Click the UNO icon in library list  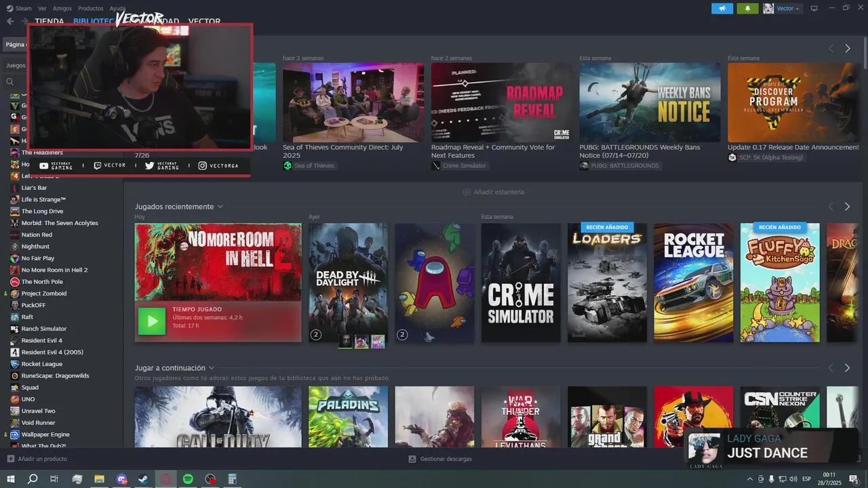(x=15, y=399)
